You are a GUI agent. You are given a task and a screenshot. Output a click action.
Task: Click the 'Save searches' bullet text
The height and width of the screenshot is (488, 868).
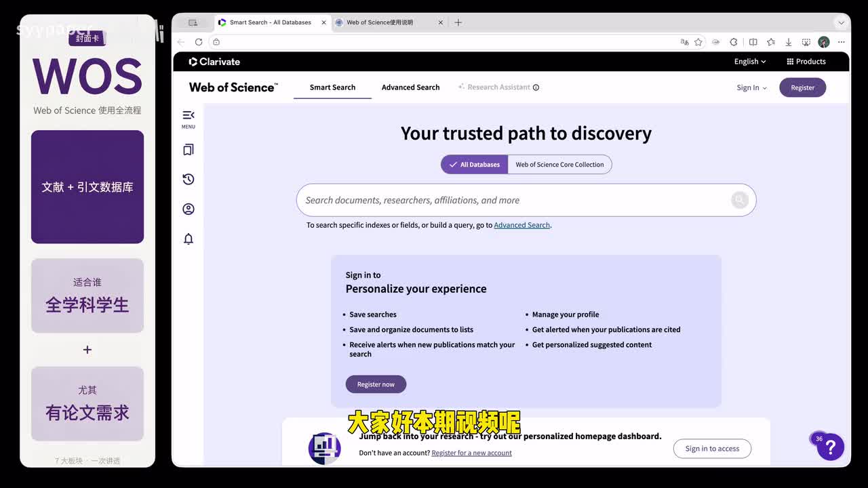373,314
